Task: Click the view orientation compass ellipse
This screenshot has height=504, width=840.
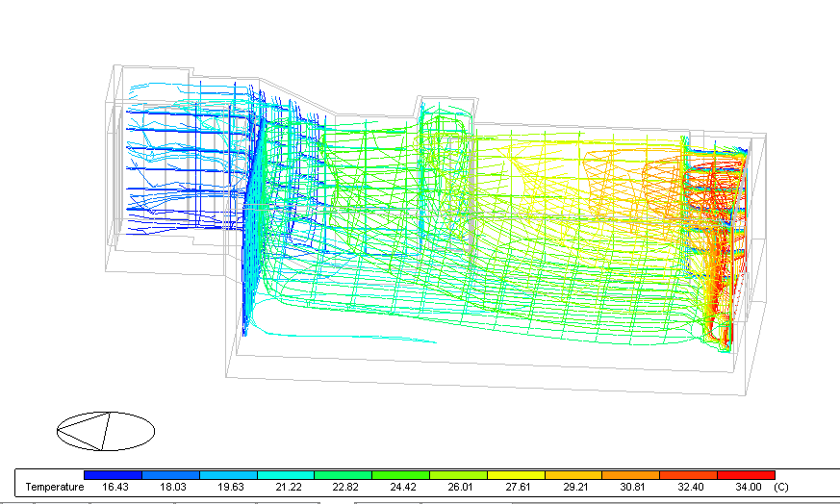Action: [x=106, y=431]
